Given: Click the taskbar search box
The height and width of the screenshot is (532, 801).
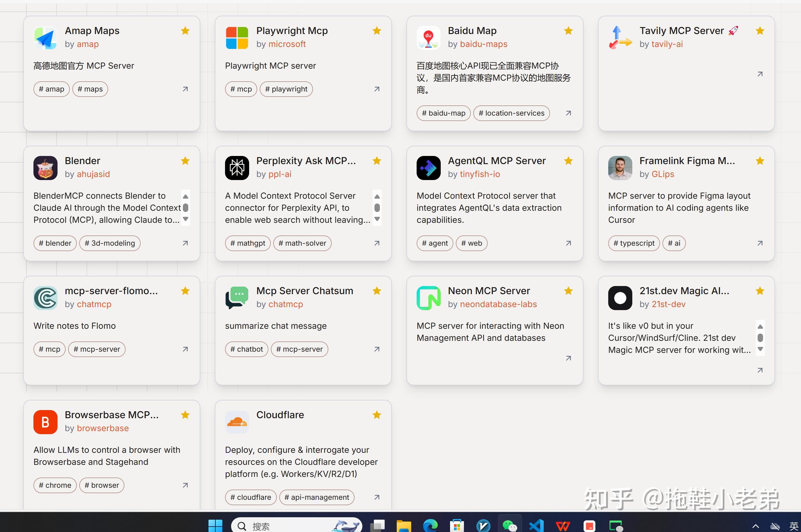Looking at the screenshot, I should pos(296,526).
